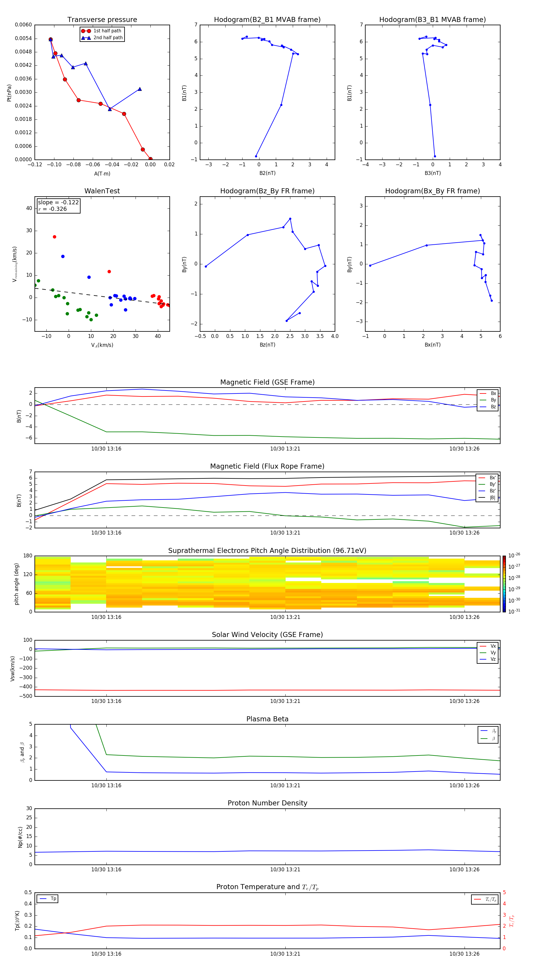This screenshot has height=980, width=535.
Task: Click the "WalenTest" plot title
Action: click(x=102, y=191)
